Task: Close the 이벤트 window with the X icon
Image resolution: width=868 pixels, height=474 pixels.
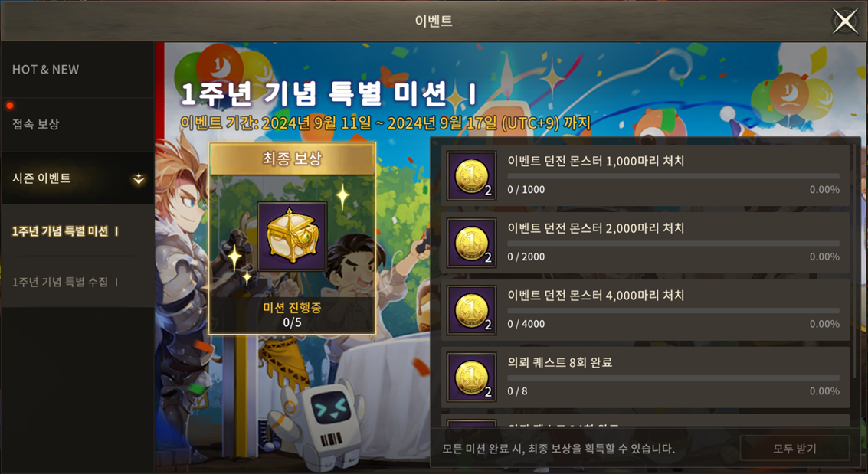Action: pos(845,21)
